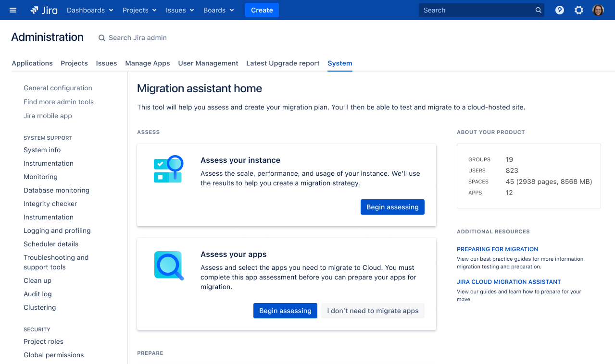Viewport: 615px width, 364px height.
Task: Focus the top Search field
Action: pyautogui.click(x=482, y=10)
